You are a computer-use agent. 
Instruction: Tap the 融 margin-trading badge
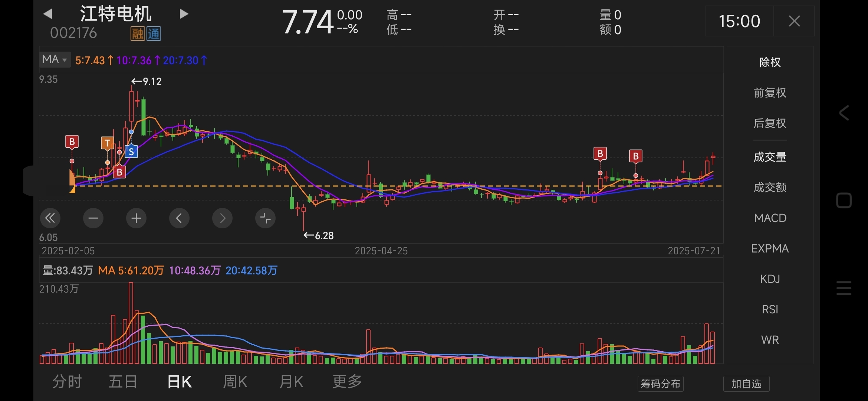(x=138, y=34)
